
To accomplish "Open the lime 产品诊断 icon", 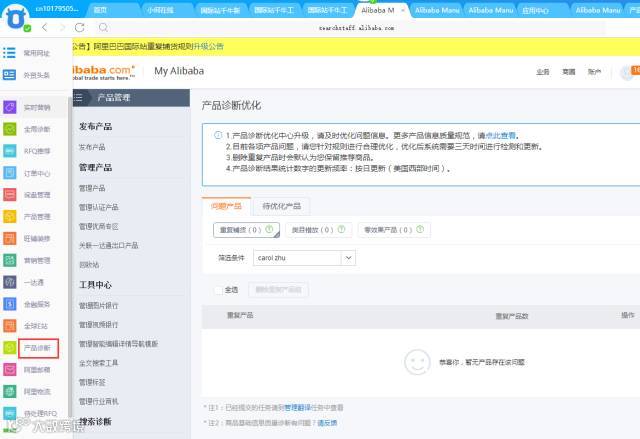I will (10, 348).
